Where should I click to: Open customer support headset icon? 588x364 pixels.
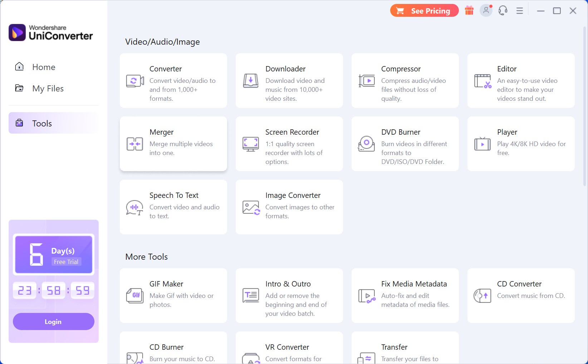coord(503,10)
